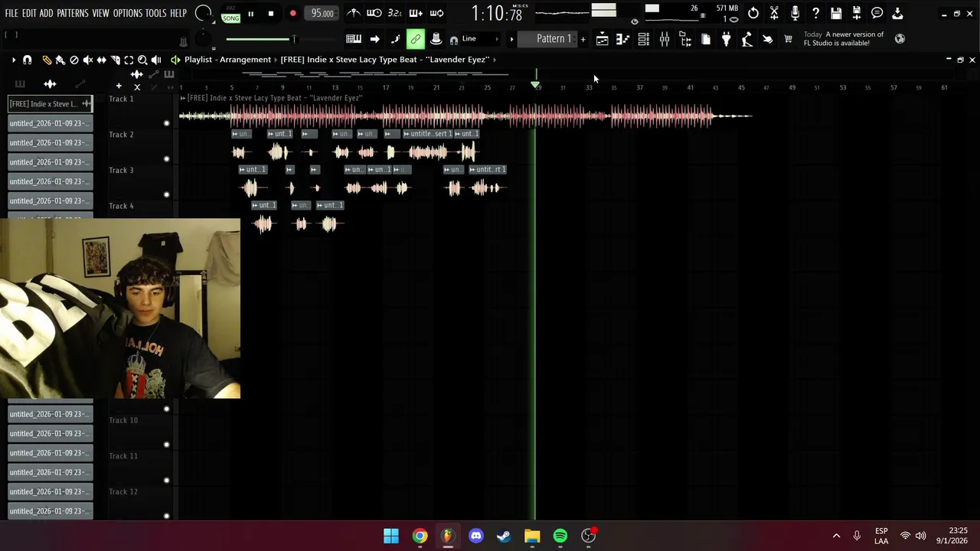Open the Channel rack view icon
The height and width of the screenshot is (551, 980).
(x=644, y=39)
